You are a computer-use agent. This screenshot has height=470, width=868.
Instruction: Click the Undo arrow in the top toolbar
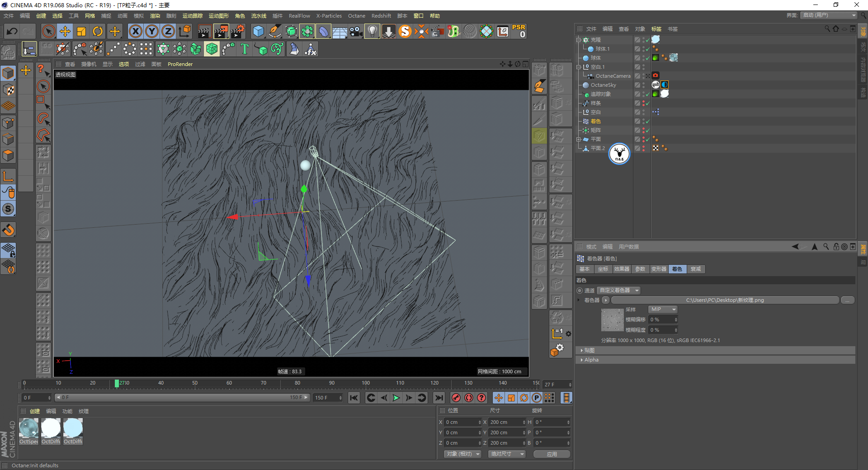pyautogui.click(x=12, y=31)
